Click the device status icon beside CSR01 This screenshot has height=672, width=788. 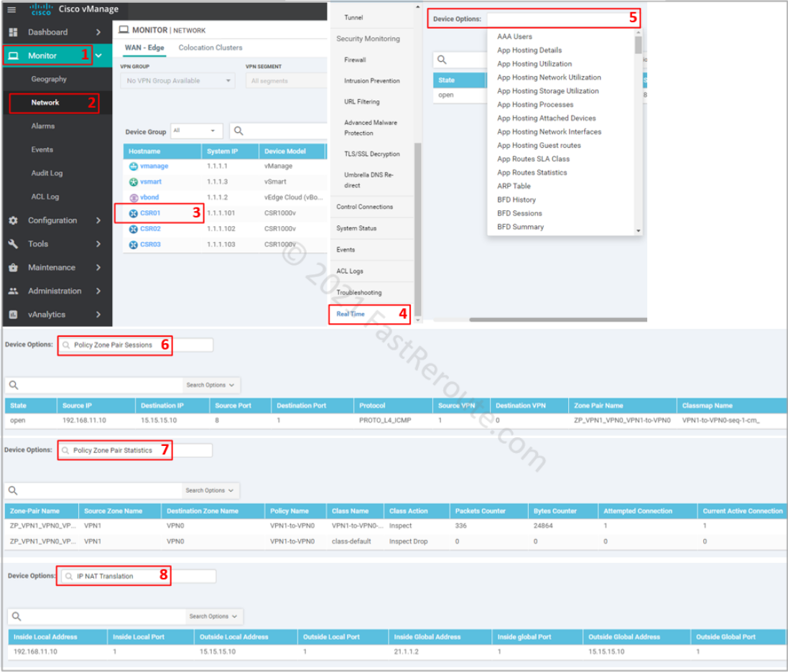pos(134,213)
